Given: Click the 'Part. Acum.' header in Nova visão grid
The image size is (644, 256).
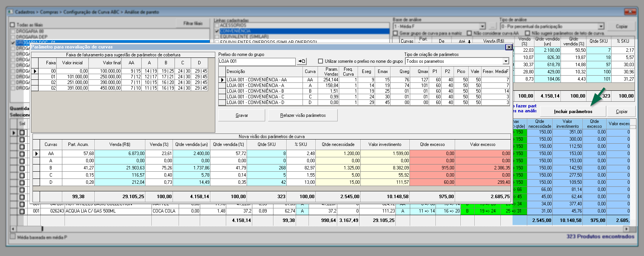Looking at the screenshot, I should (78, 144).
